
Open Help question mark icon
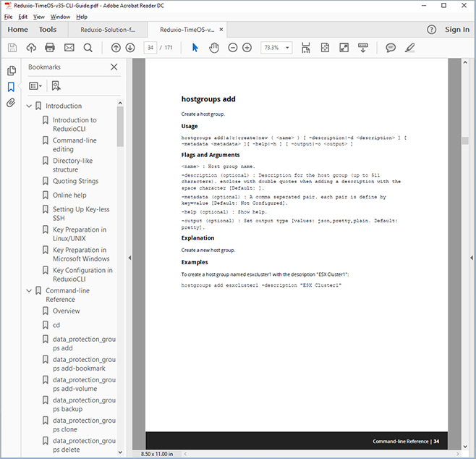pyautogui.click(x=431, y=30)
